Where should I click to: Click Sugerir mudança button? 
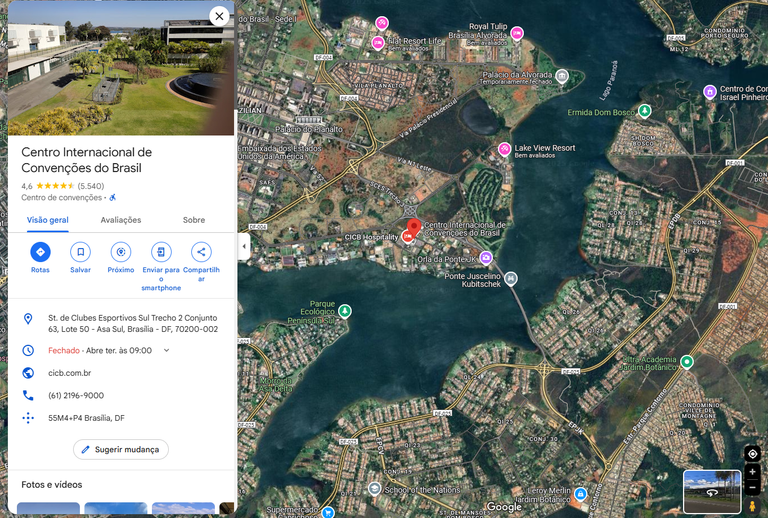click(x=120, y=449)
